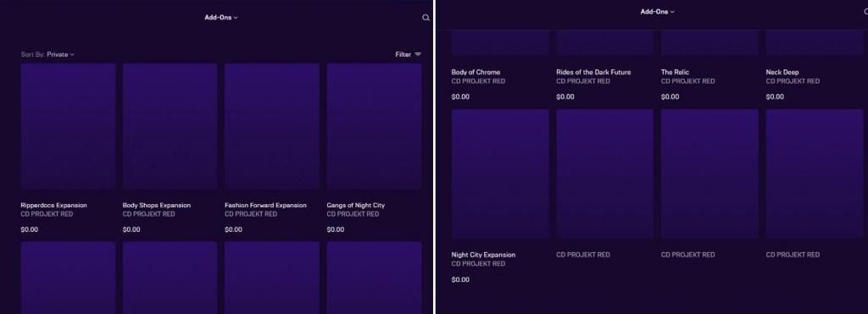
Task: Open Gangs of Night City cover image
Action: pos(374,127)
